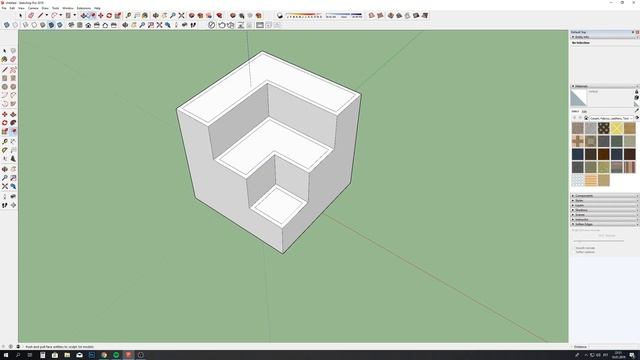Enable Monochrome face style

(60, 25)
